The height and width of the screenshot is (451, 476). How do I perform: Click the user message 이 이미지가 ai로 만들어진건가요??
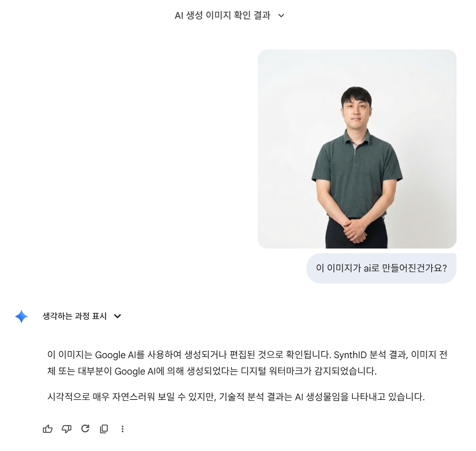pyautogui.click(x=381, y=268)
